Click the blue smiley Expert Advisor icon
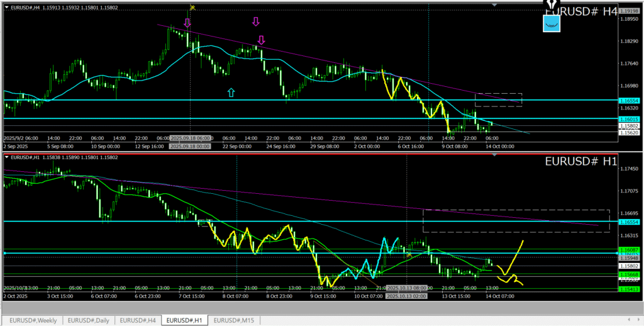The width and height of the screenshot is (644, 326). 552,24
